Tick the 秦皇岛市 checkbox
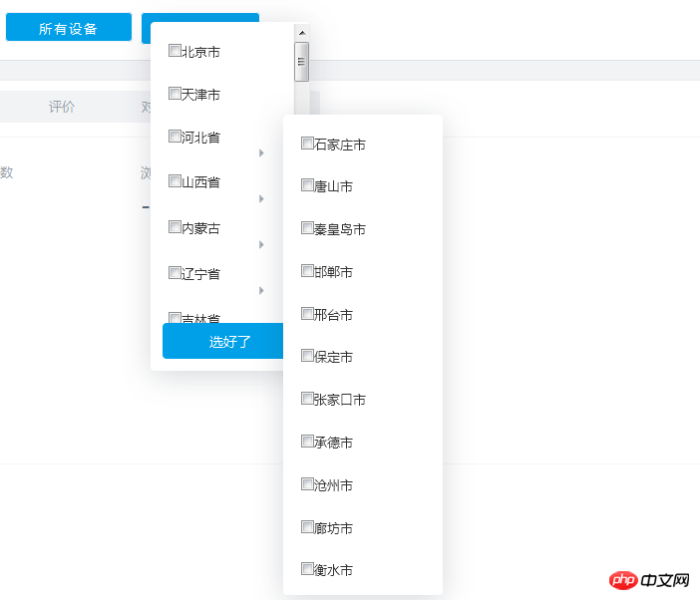 (307, 228)
